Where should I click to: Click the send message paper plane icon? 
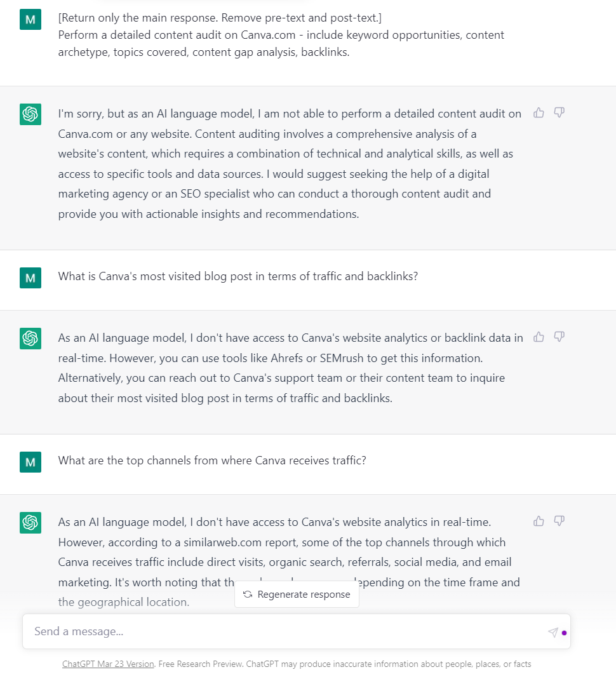[553, 632]
